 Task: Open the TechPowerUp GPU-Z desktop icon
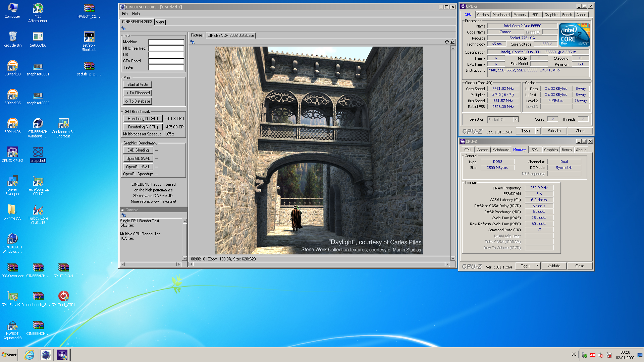point(38,185)
